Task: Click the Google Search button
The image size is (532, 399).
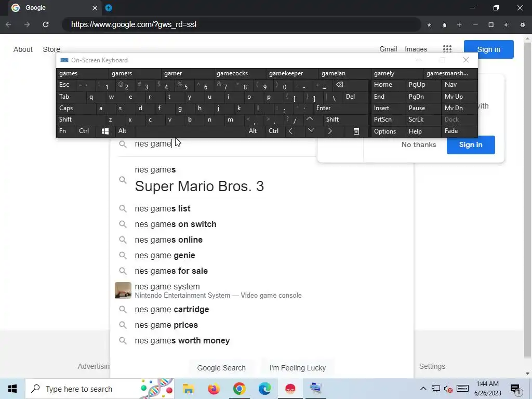Action: point(221,368)
